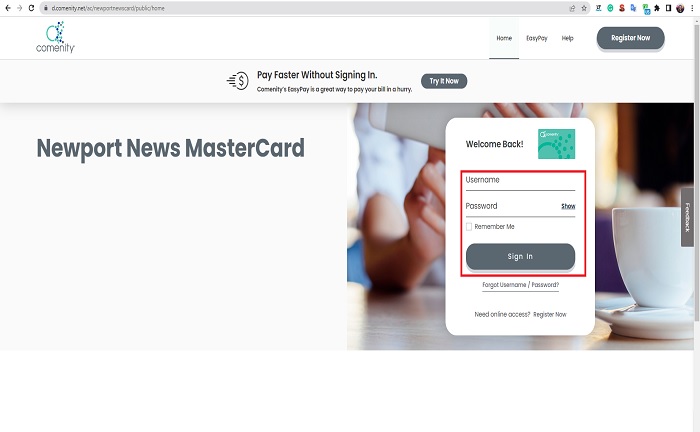Click into the Username field
Image resolution: width=700 pixels, height=432 pixels.
coord(520,180)
